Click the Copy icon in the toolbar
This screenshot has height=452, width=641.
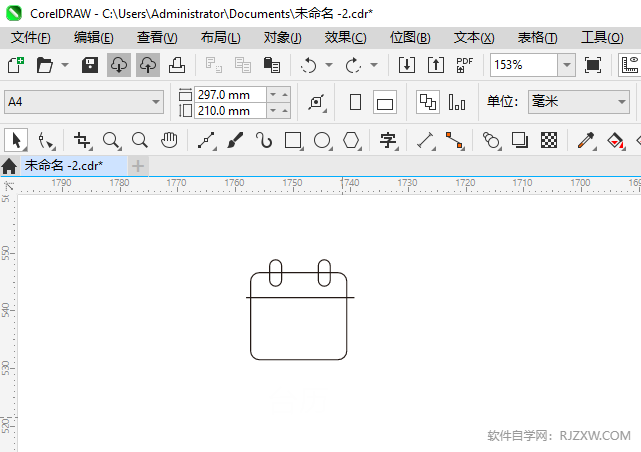(x=243, y=65)
